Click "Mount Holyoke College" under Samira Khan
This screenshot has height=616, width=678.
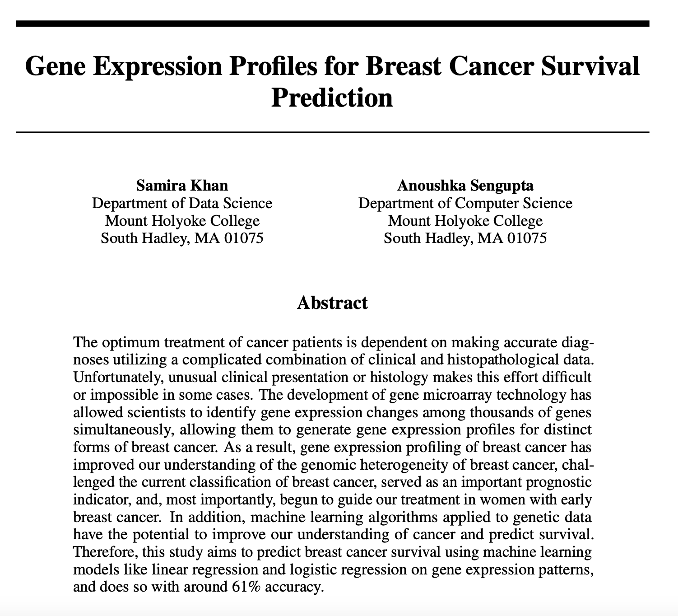(182, 220)
